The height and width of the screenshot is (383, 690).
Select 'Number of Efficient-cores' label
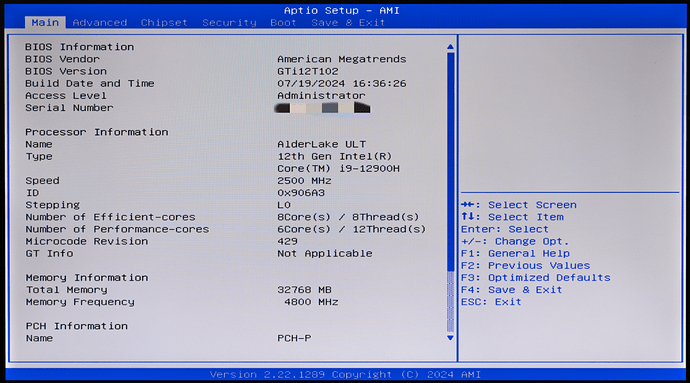[110, 217]
